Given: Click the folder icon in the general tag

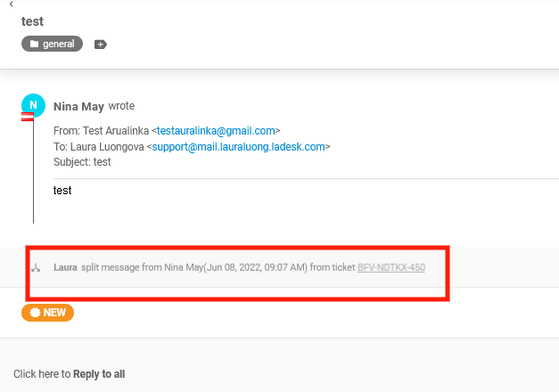Looking at the screenshot, I should click(x=34, y=44).
